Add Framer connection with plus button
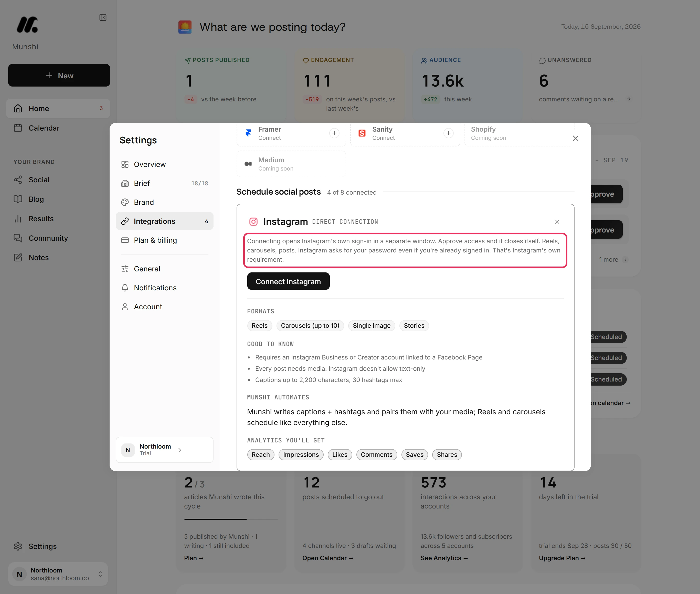Viewport: 700px width, 594px height. (x=334, y=133)
